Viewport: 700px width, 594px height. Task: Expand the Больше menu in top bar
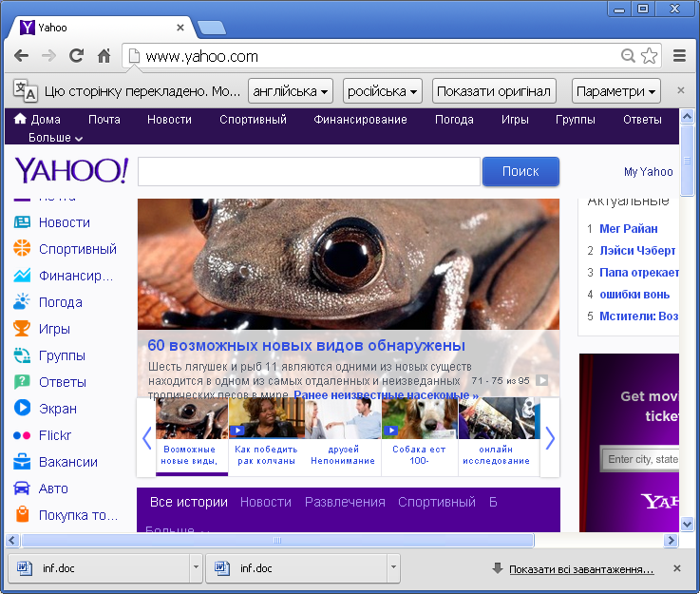tap(55, 138)
